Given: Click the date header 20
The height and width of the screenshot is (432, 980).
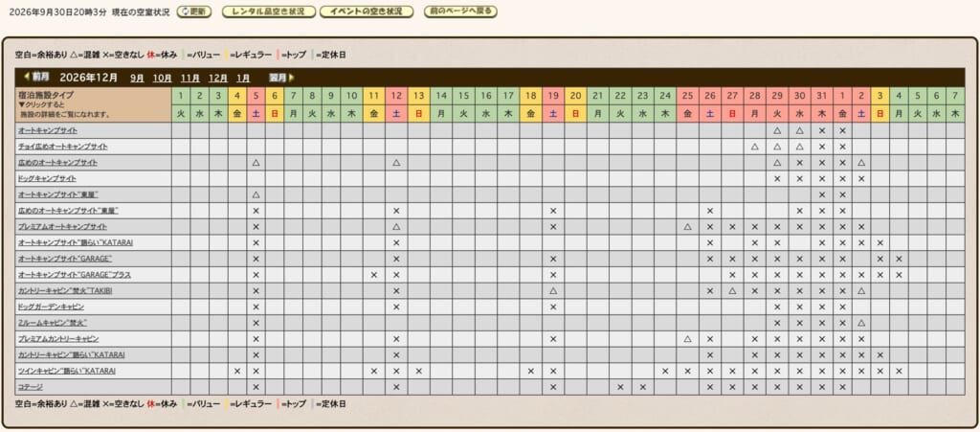Looking at the screenshot, I should point(575,96).
